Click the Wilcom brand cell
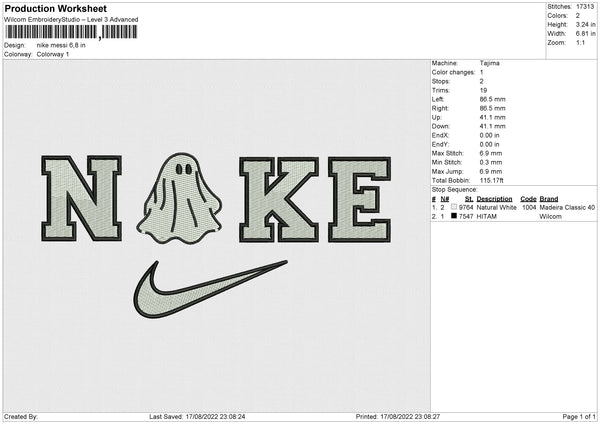The width and height of the screenshot is (600, 424). 551,216
